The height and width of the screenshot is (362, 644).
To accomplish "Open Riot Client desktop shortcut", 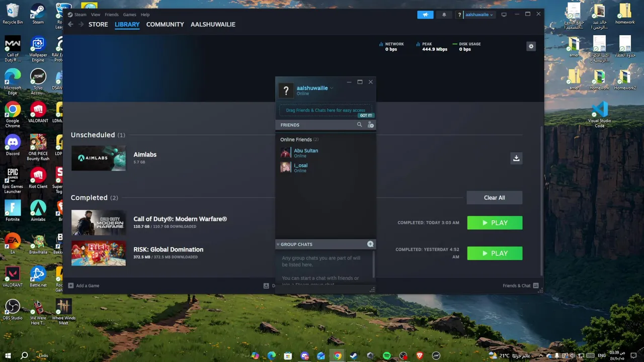I will click(x=38, y=178).
